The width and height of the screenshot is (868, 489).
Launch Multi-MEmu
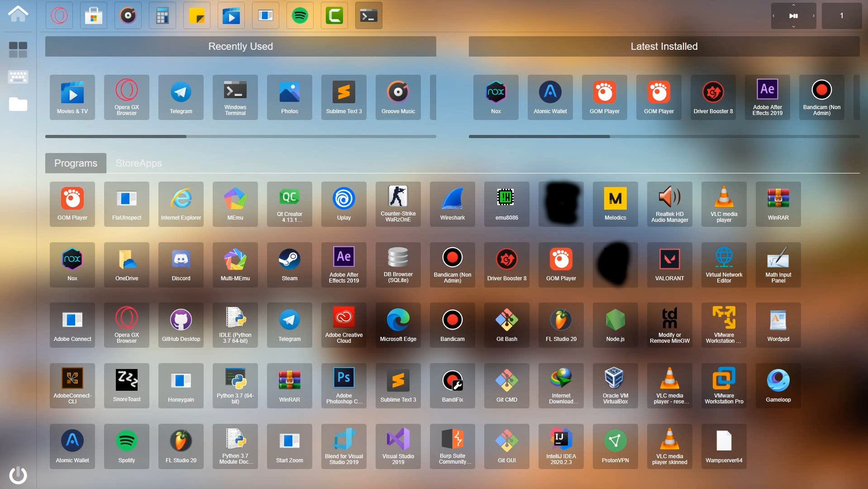[235, 265]
